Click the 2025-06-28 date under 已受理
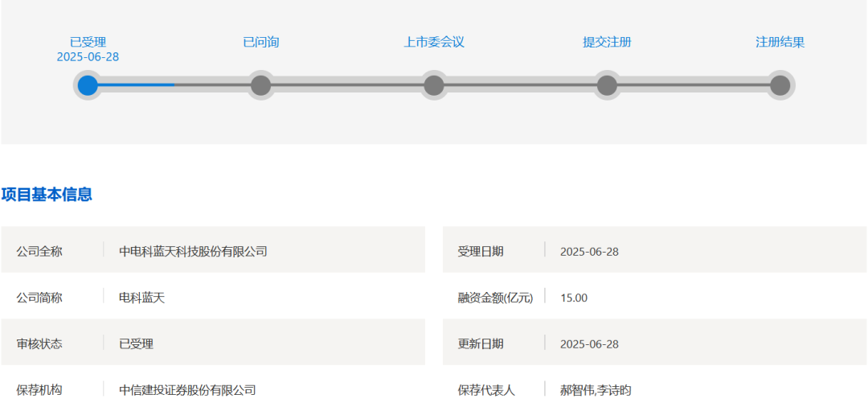The image size is (868, 407). 88,57
